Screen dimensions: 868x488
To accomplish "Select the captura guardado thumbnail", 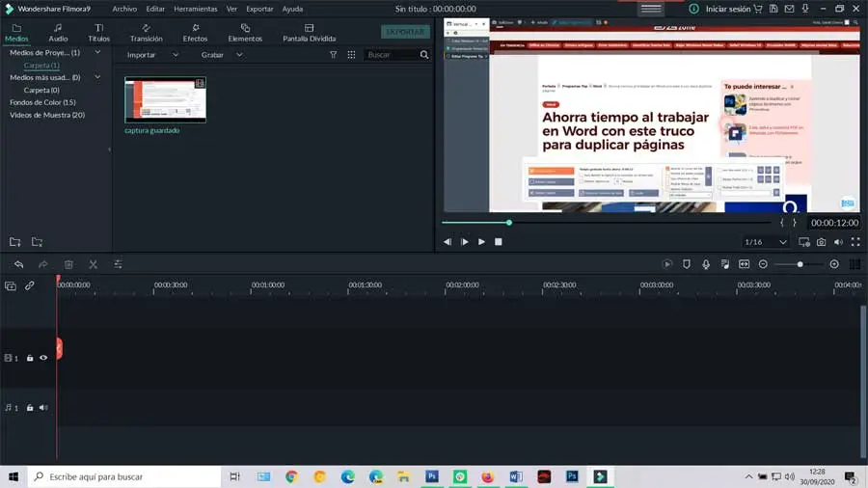I will [166, 99].
